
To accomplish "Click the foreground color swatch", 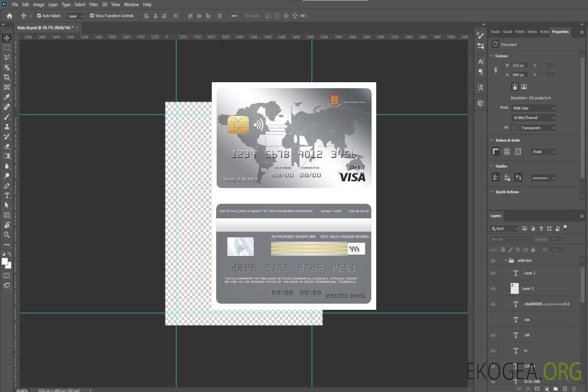I will [x=4, y=261].
